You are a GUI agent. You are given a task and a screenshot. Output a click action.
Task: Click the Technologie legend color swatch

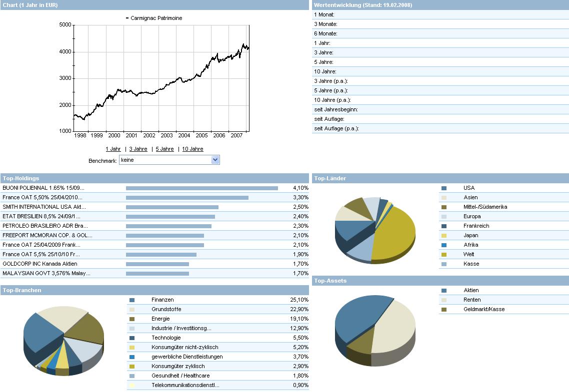pyautogui.click(x=131, y=338)
